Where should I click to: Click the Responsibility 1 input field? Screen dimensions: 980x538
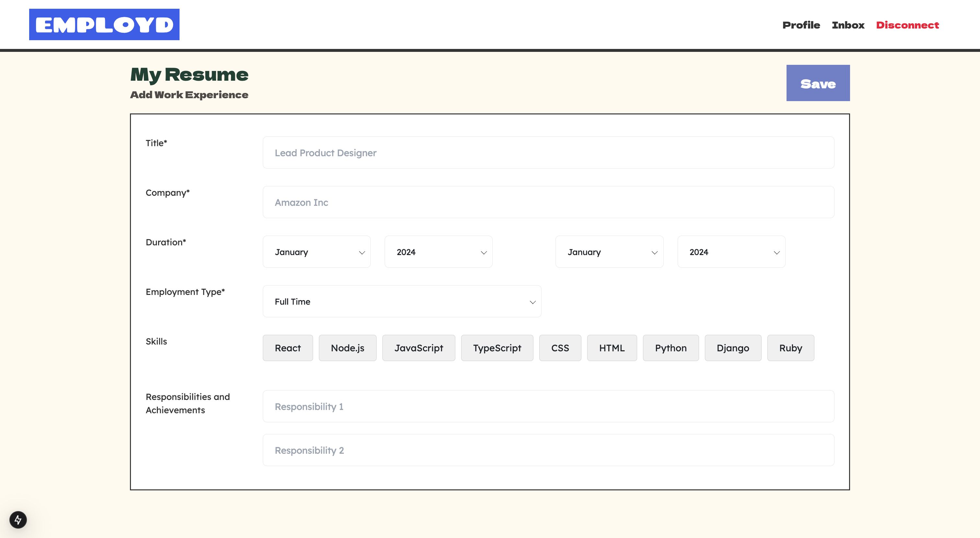click(548, 406)
